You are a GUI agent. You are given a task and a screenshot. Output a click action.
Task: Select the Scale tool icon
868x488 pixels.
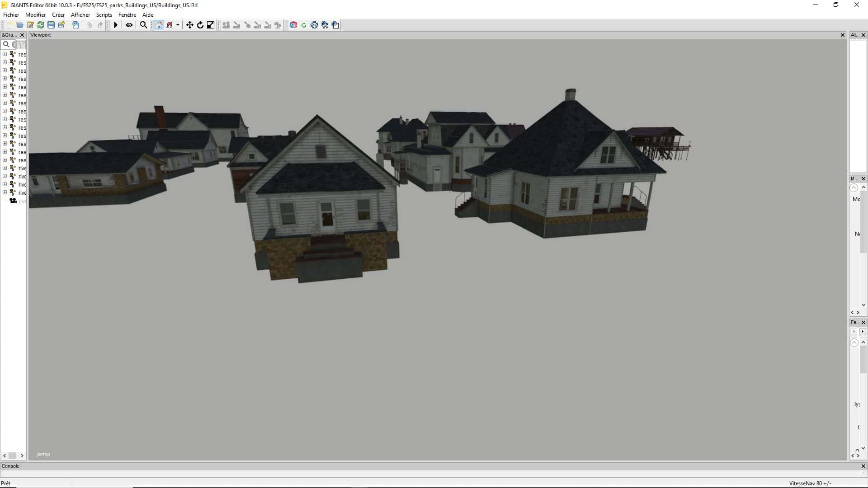tap(211, 25)
